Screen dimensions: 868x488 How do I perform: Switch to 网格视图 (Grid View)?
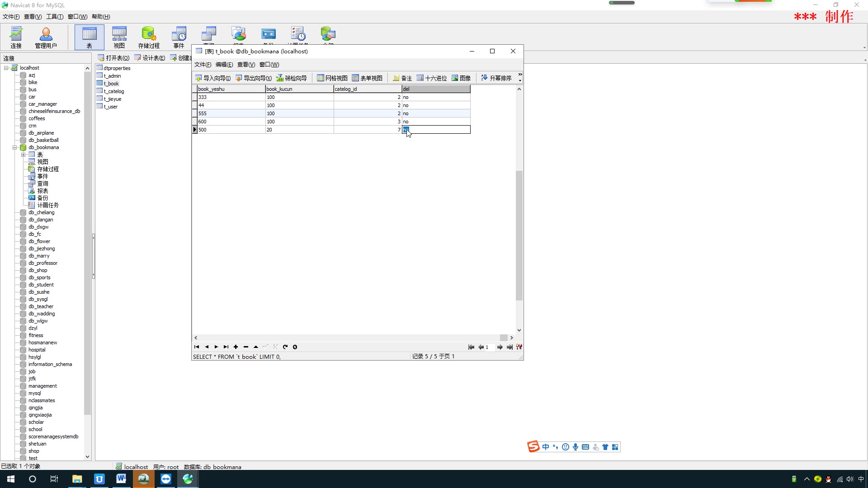tap(332, 78)
